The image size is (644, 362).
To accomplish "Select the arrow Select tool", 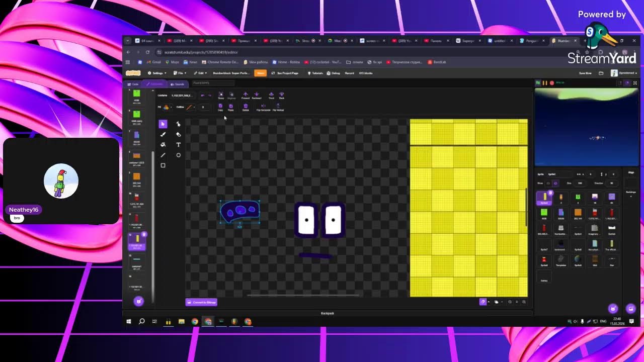I will tap(163, 124).
